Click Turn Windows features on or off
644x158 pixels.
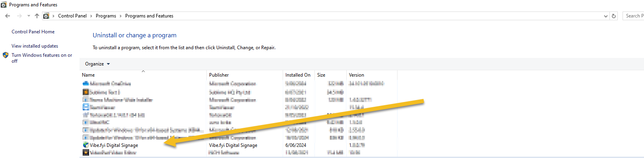42,58
